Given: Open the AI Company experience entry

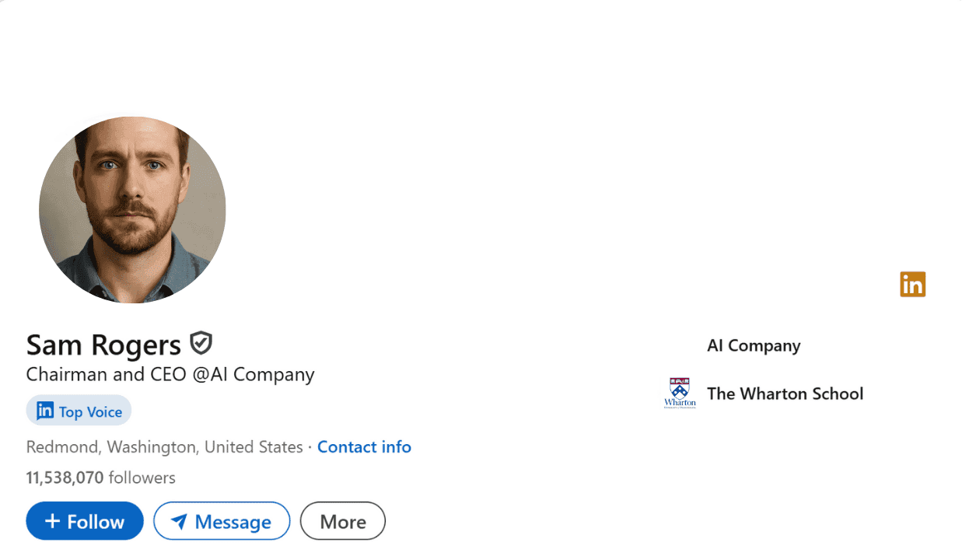Looking at the screenshot, I should [x=753, y=345].
